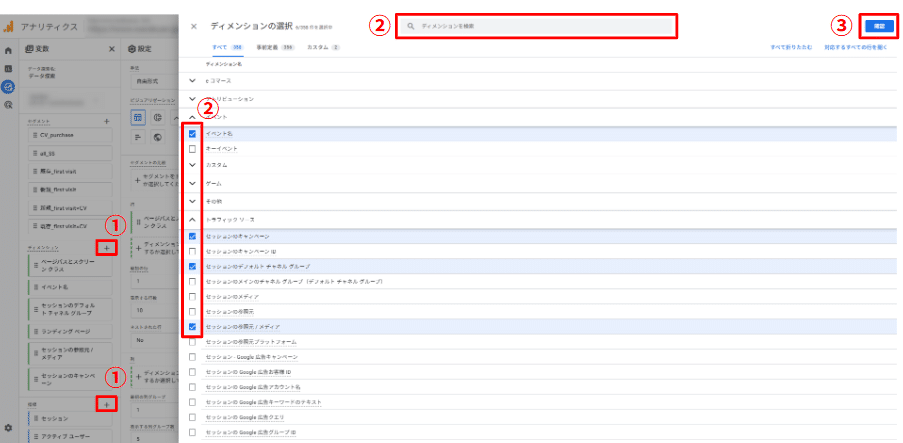Viewport: 903px width, 443px height.
Task: Open the Explore icon in left sidebar
Action: 9,86
